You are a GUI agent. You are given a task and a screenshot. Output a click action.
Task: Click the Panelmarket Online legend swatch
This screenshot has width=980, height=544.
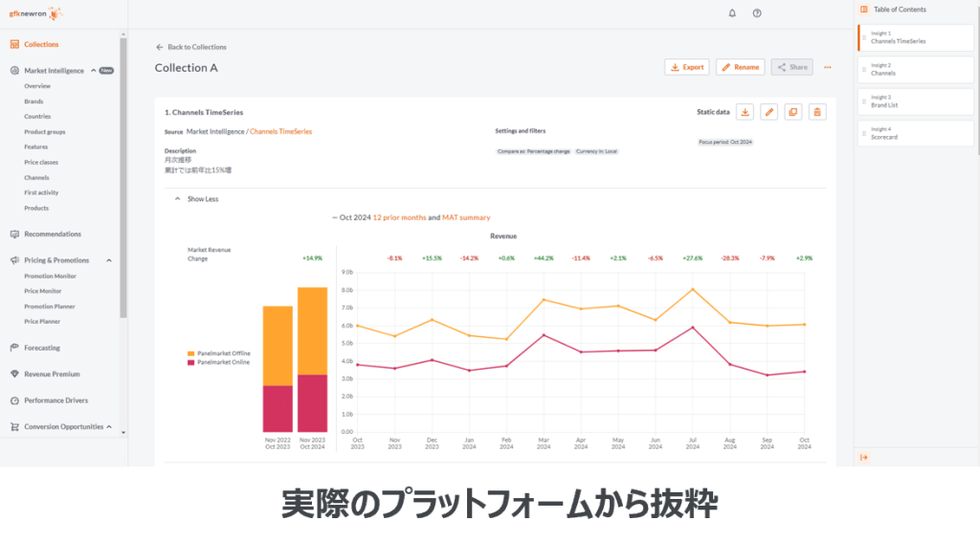pyautogui.click(x=190, y=362)
